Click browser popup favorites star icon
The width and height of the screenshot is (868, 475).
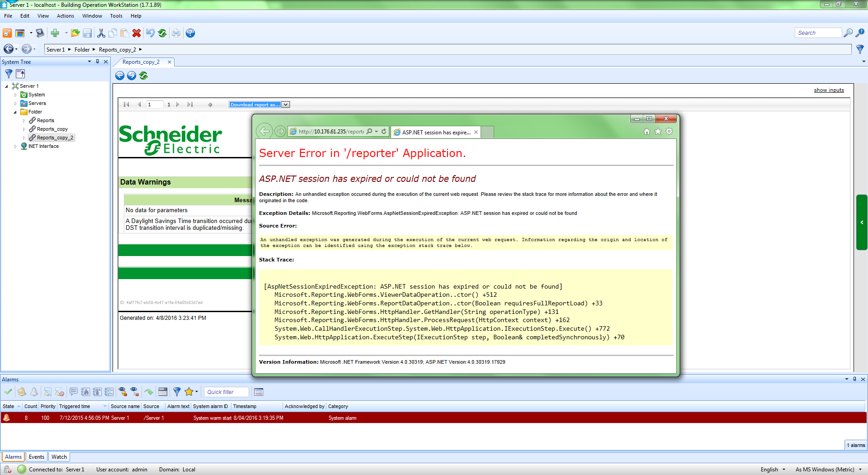(x=658, y=132)
